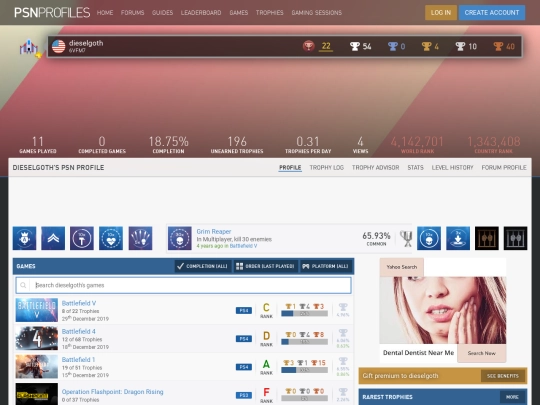Click the Battlefield 4 progress bar

pos(304,342)
